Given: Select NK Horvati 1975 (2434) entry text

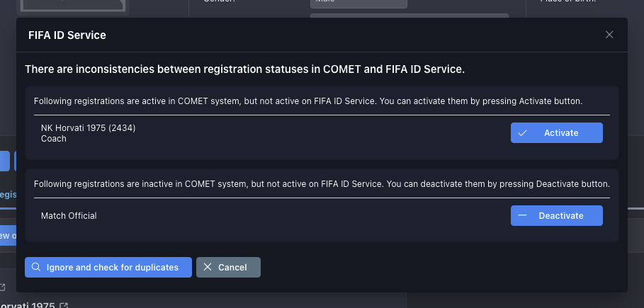Looking at the screenshot, I should tap(88, 128).
